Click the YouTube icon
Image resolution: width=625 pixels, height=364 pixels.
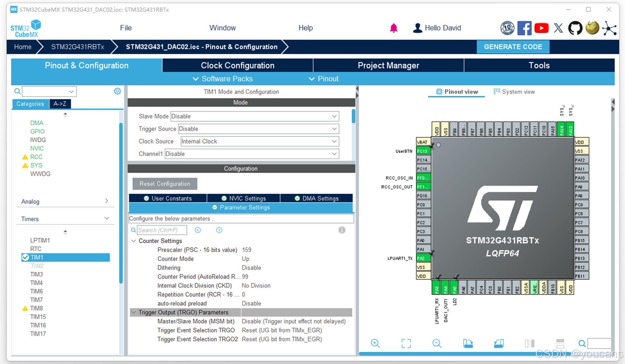pyautogui.click(x=541, y=28)
